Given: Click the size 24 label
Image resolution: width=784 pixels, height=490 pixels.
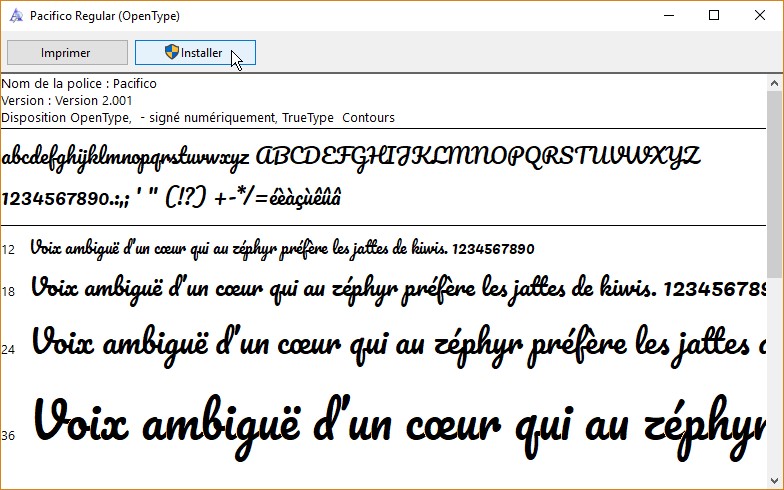Looking at the screenshot, I should coord(9,349).
